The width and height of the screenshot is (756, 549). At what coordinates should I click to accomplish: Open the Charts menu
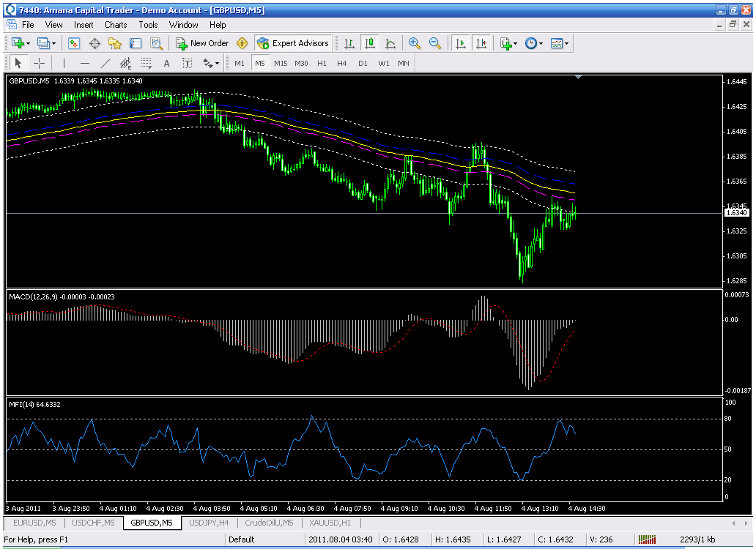pyautogui.click(x=116, y=25)
